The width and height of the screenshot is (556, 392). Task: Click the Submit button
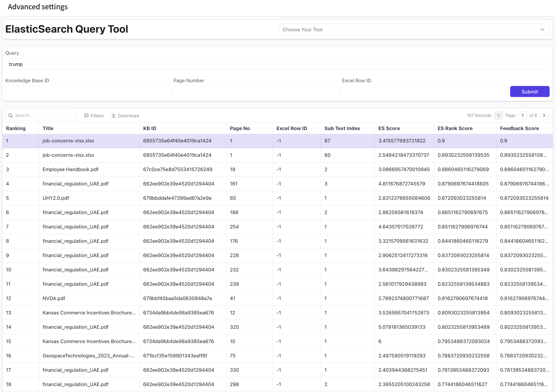tap(529, 91)
